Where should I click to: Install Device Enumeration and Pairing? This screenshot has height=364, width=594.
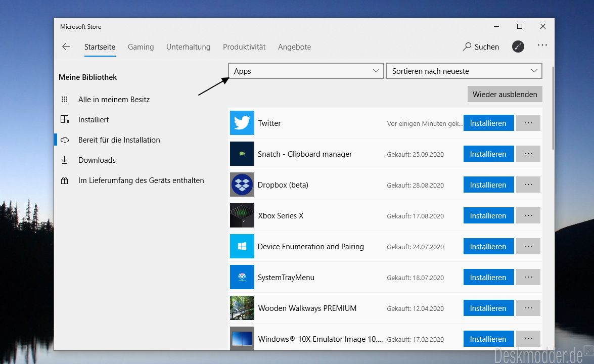(488, 246)
